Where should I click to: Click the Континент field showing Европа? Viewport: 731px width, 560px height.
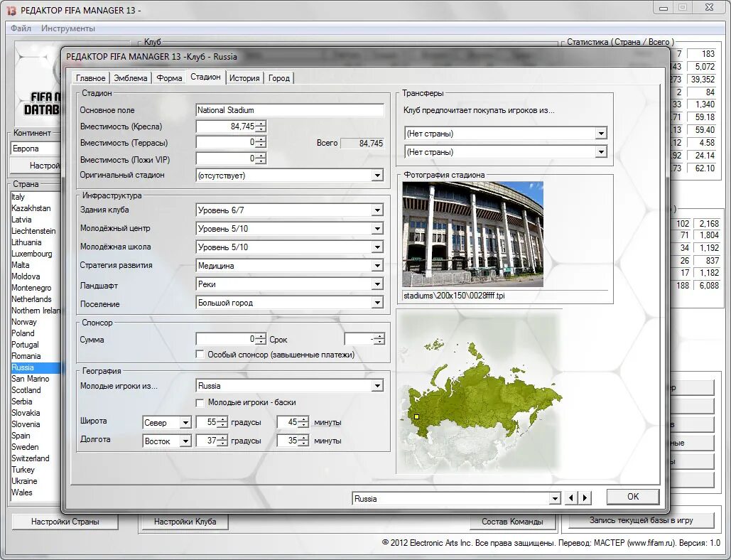click(x=36, y=149)
